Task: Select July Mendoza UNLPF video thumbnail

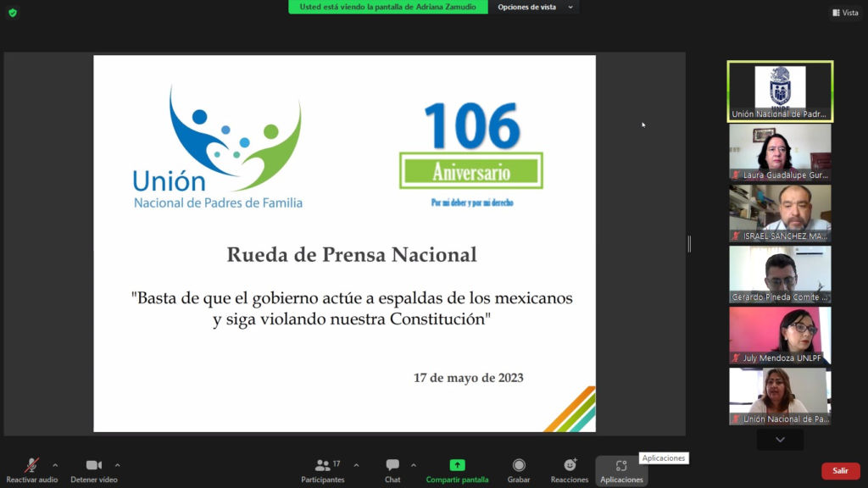Action: [780, 335]
